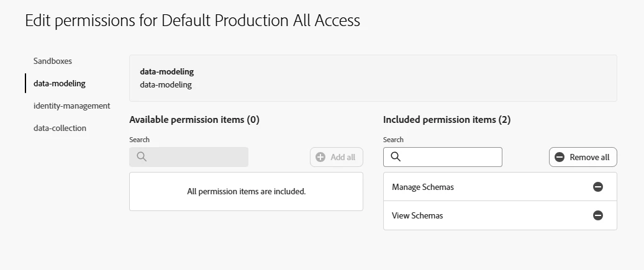
Task: Go to the data-collection tab
Action: tap(60, 128)
